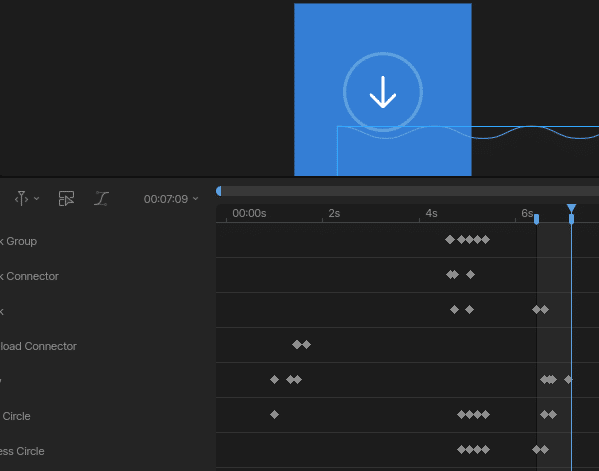This screenshot has width=599, height=471.
Task: Click the scrubber bar's left blue handle
Action: (x=219, y=191)
